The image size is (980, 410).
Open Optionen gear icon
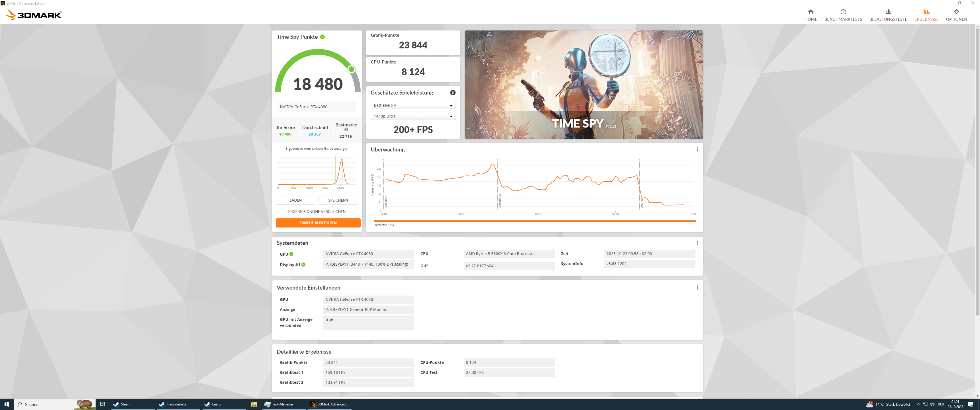point(956,12)
